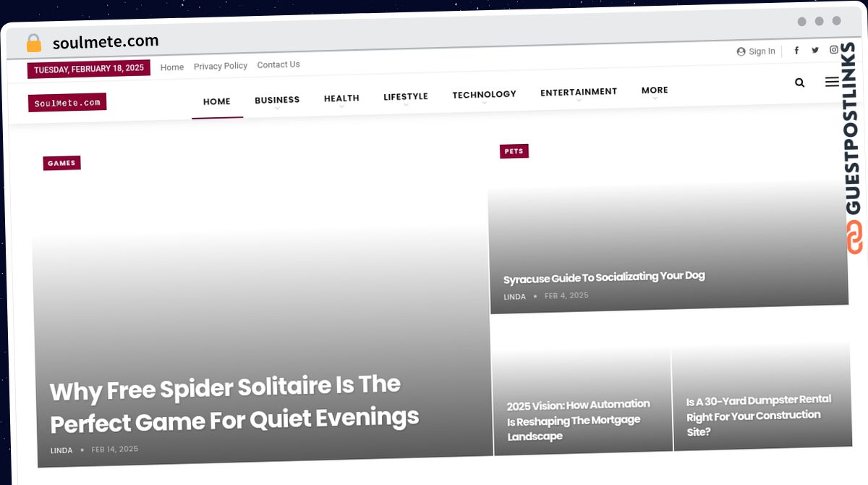The image size is (868, 485).
Task: Open the Syracuse dog socializing article
Action: (x=604, y=277)
